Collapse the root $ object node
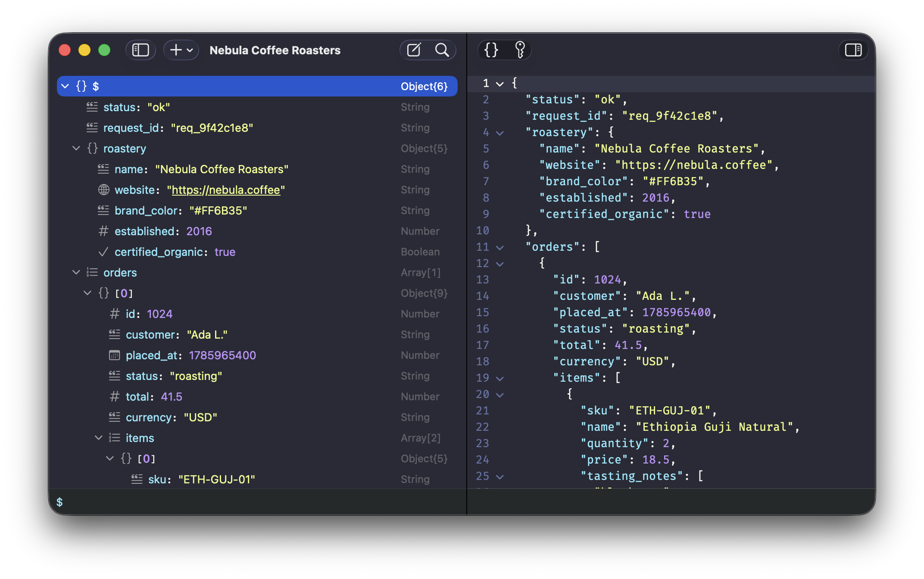The image size is (924, 579). pyautogui.click(x=65, y=86)
